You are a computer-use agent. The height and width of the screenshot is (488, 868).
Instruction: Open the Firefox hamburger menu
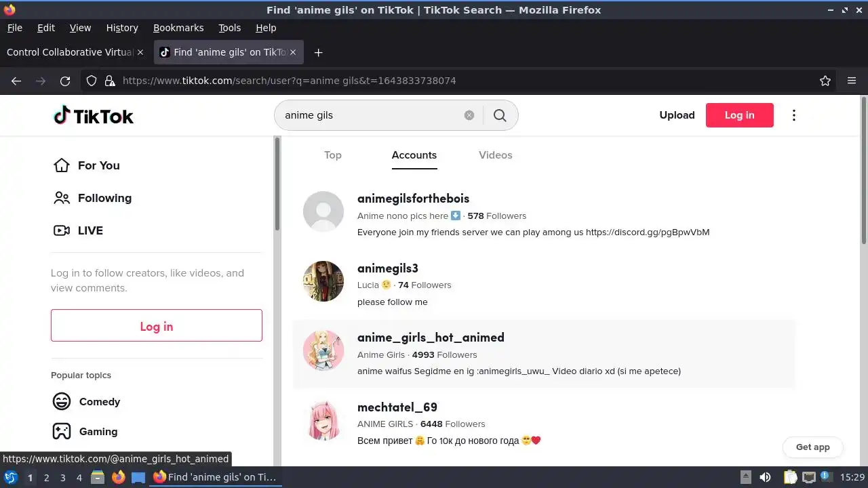852,81
